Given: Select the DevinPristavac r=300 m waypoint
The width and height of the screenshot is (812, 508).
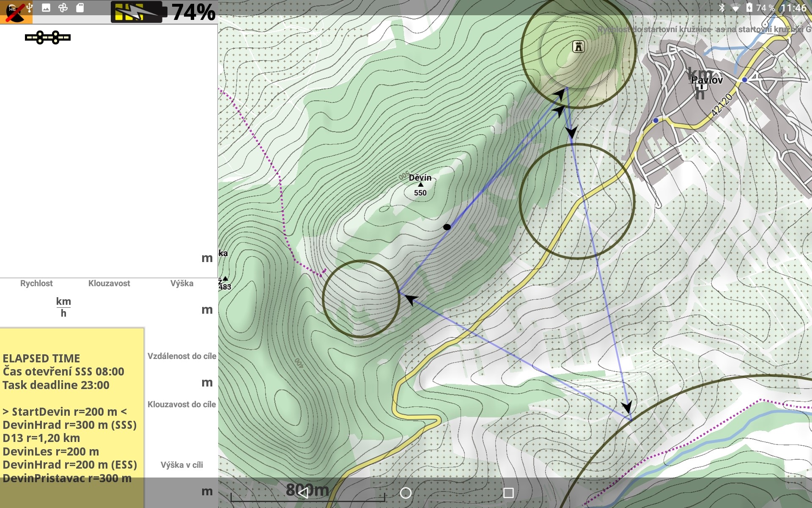Looking at the screenshot, I should point(67,478).
